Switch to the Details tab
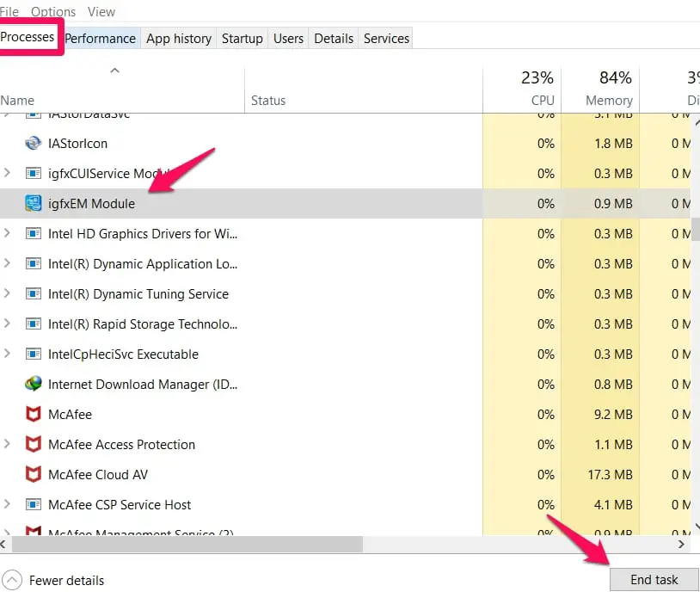700x604 pixels. [x=334, y=39]
